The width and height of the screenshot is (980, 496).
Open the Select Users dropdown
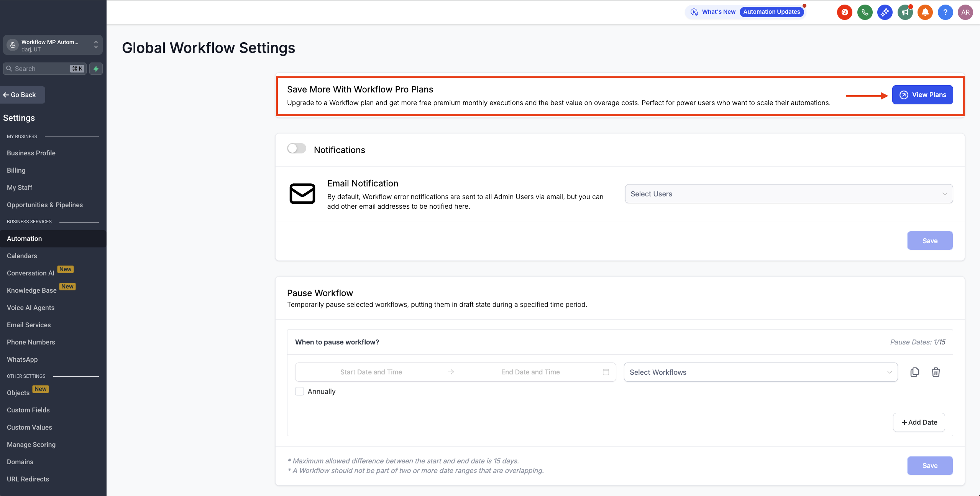[x=789, y=194]
